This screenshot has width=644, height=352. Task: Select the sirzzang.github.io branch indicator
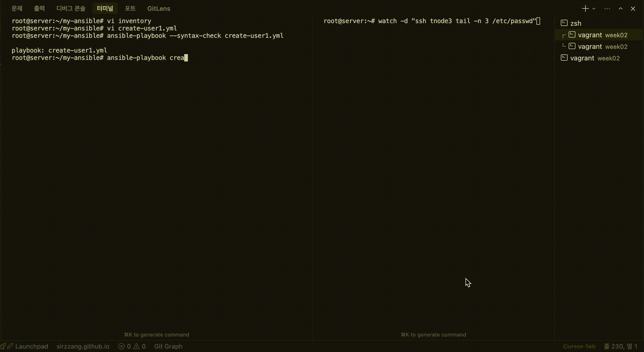83,346
